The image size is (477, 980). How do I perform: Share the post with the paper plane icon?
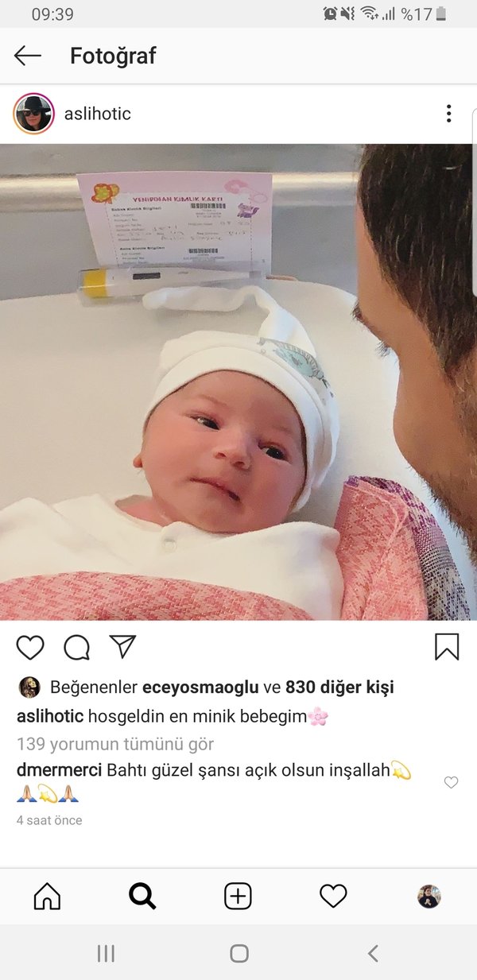[122, 647]
